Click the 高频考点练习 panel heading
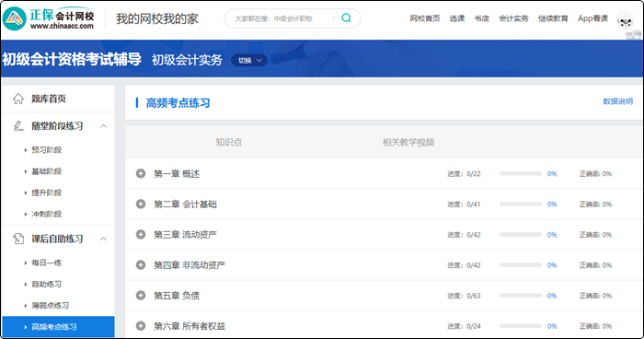 pos(178,103)
